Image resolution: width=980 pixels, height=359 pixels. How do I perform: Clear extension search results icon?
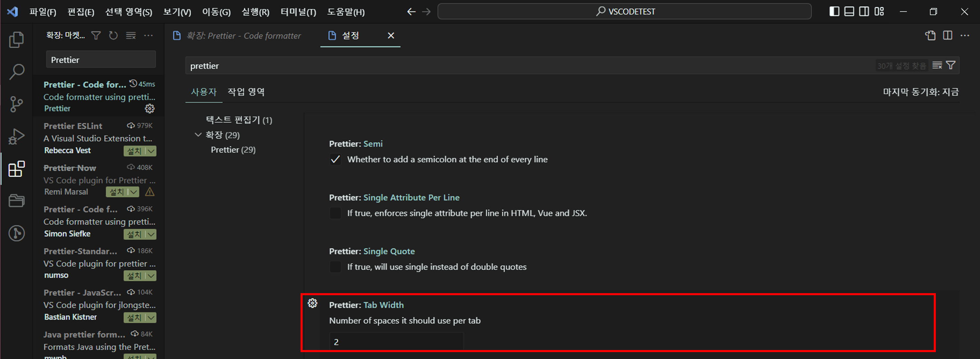[x=131, y=36]
